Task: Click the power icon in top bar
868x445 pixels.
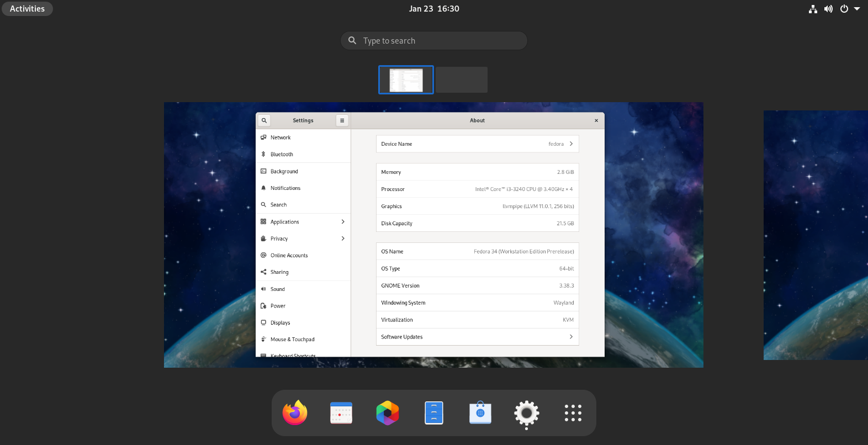Action: (x=844, y=9)
